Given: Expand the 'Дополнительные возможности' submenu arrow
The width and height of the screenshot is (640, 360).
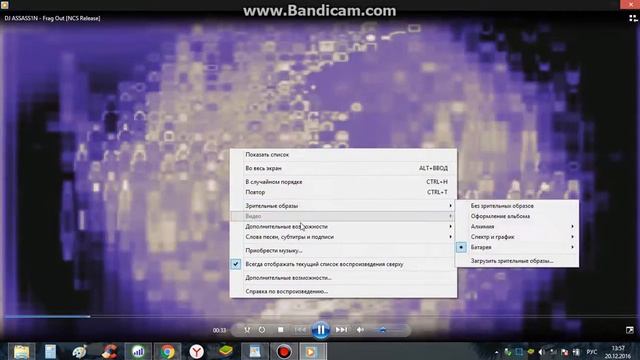Looking at the screenshot, I should pos(450,227).
